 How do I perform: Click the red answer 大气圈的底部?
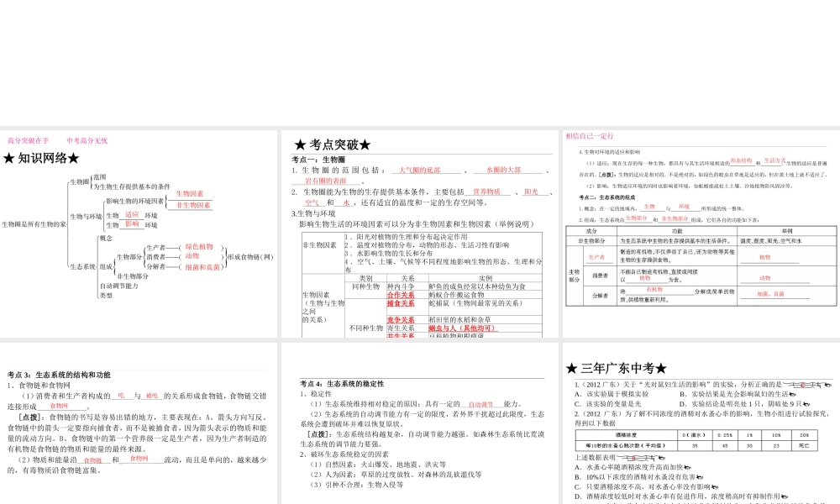point(419,171)
